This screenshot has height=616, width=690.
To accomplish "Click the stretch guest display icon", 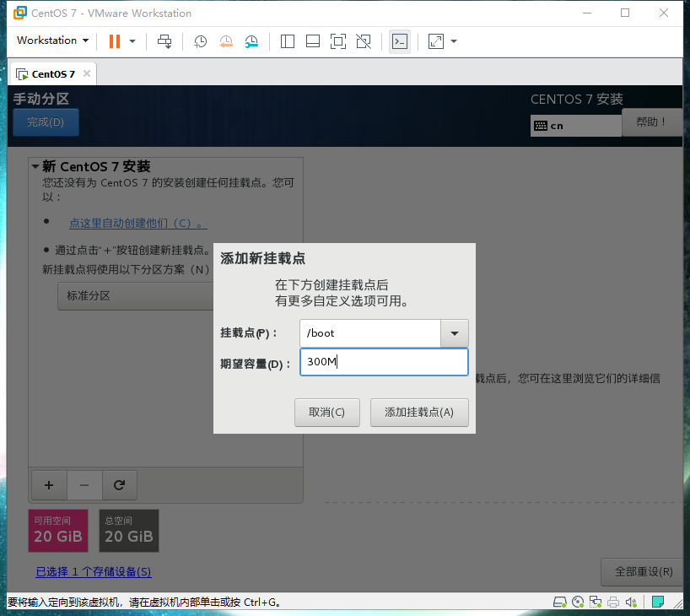I will coord(435,41).
